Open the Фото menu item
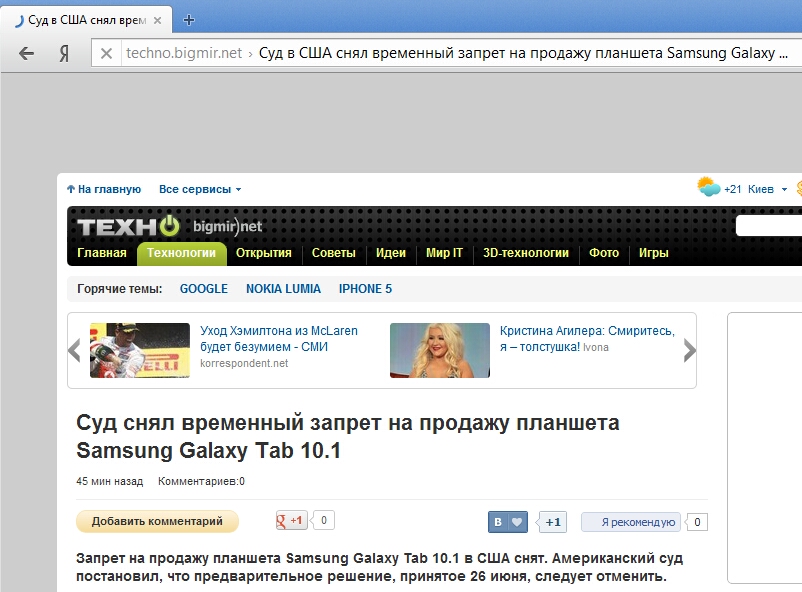The width and height of the screenshot is (802, 592). 604,253
